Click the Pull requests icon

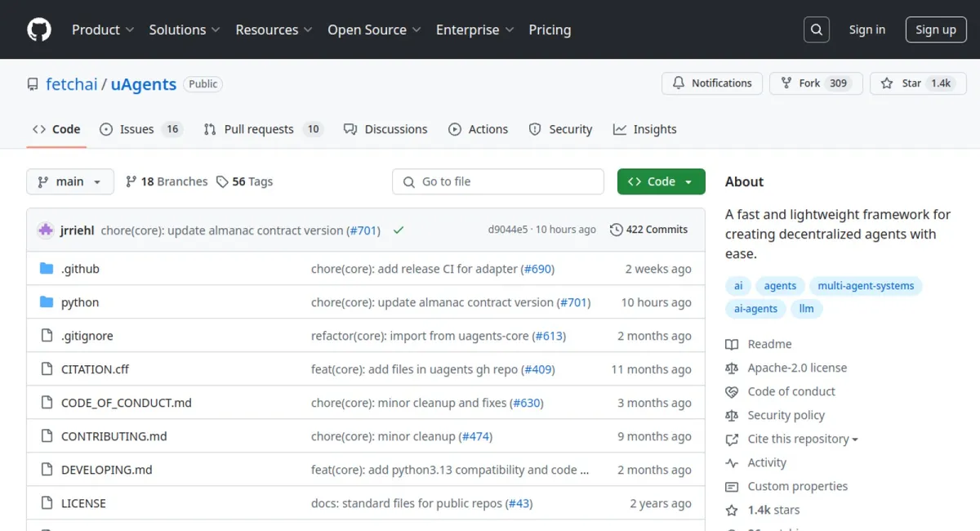click(210, 129)
